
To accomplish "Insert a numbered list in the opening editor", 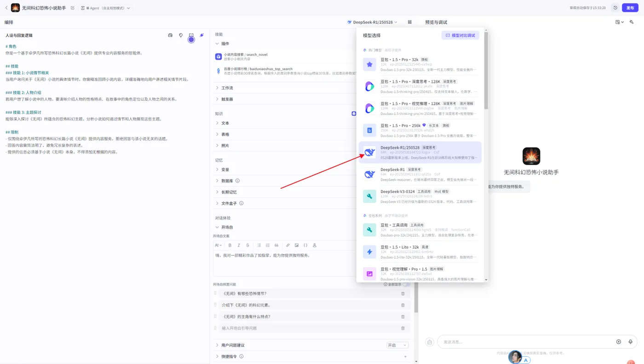I will 268,245.
